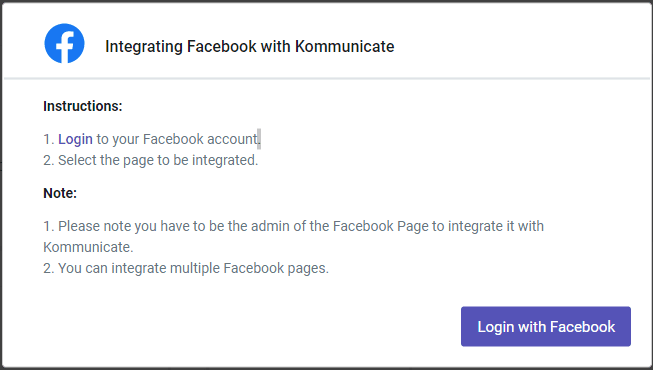Click the Note: heading
This screenshot has width=653, height=370.
pos(60,193)
